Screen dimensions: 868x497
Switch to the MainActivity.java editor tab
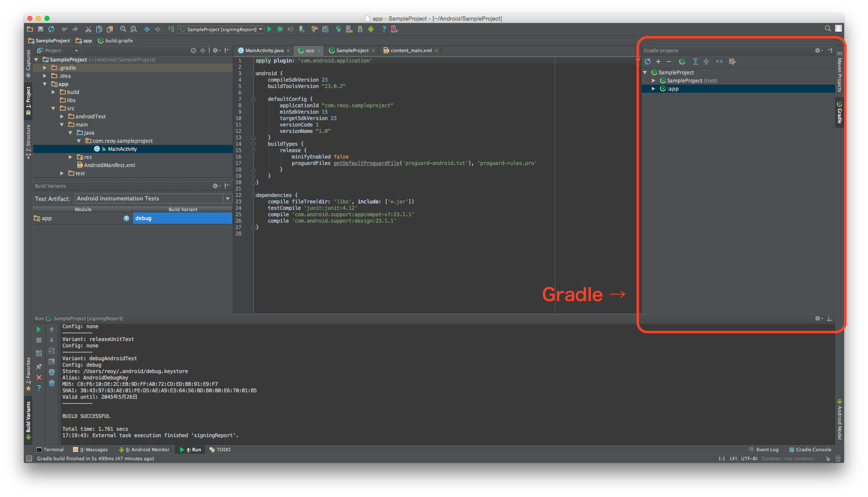tap(264, 50)
